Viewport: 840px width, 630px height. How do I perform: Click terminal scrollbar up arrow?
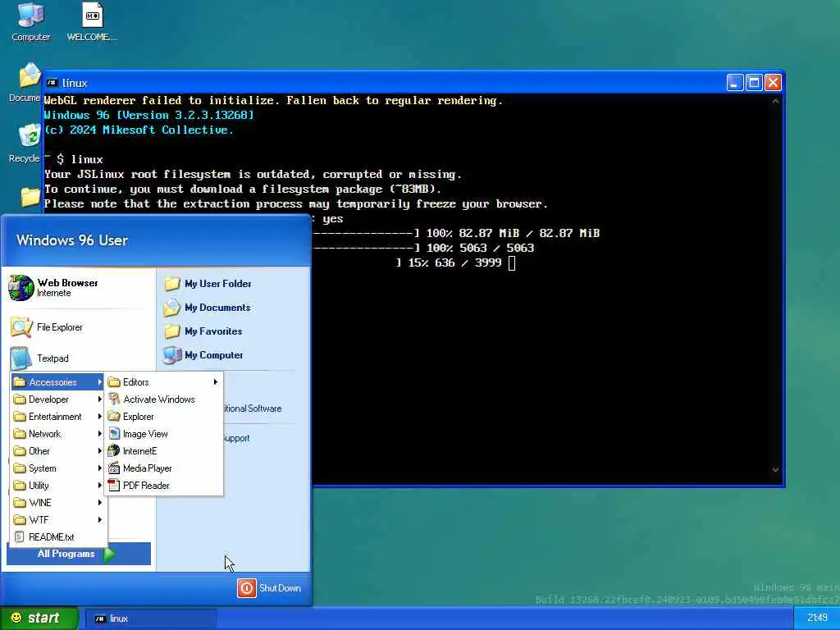774,101
